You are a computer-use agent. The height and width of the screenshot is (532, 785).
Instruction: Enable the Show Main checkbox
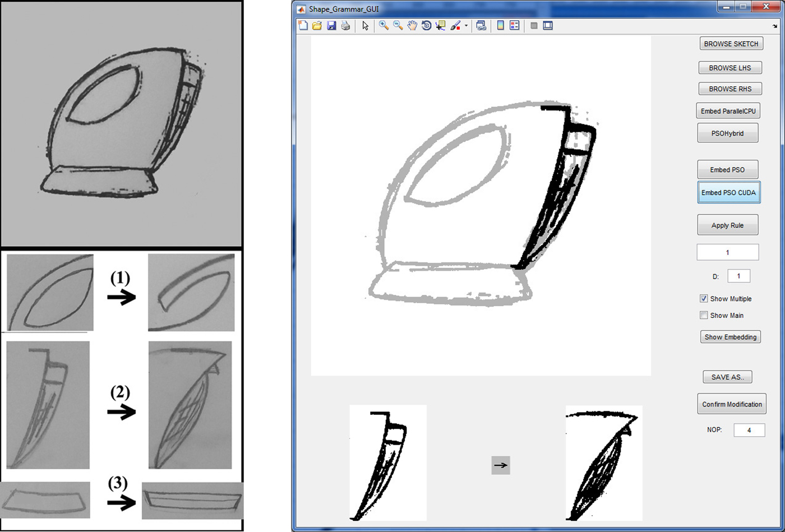click(x=704, y=315)
